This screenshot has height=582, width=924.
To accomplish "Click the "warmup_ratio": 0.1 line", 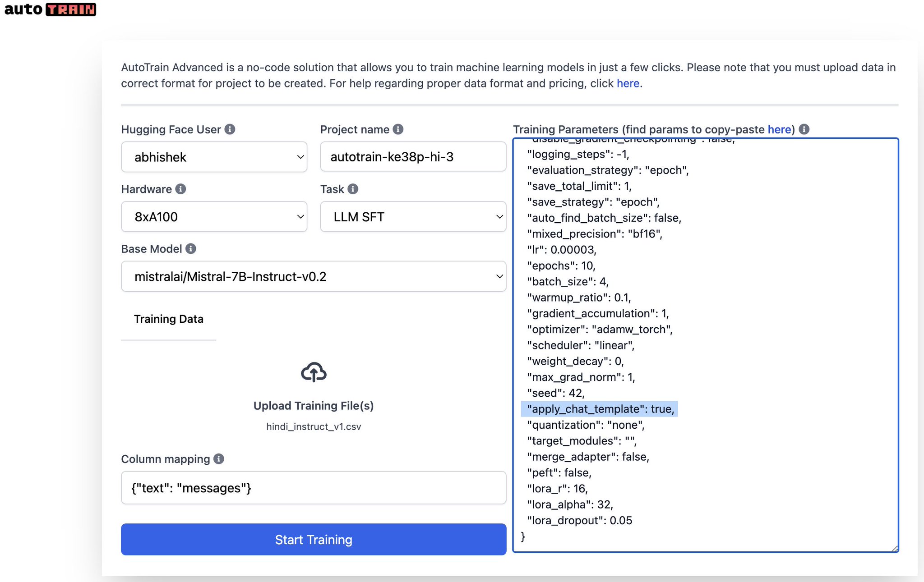I will click(x=579, y=298).
